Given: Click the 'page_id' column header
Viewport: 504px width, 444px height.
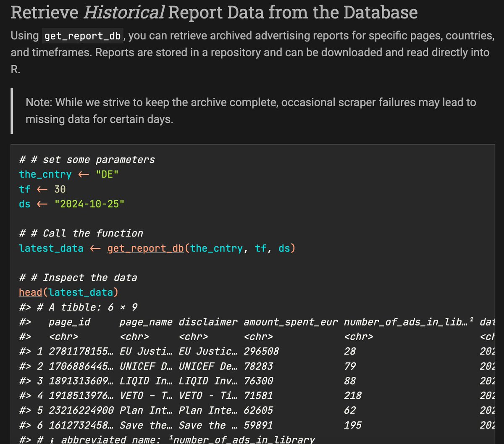Looking at the screenshot, I should (69, 322).
